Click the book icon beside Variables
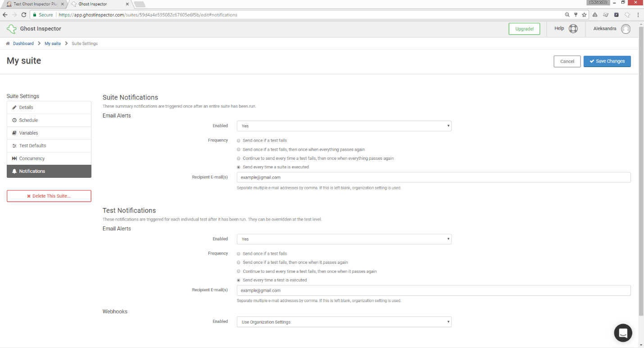 pyautogui.click(x=14, y=133)
